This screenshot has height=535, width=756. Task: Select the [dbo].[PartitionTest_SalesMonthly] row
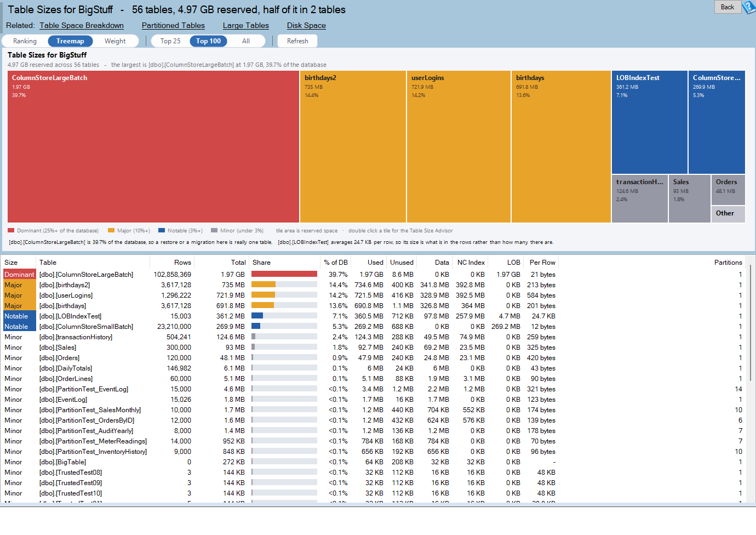coord(374,410)
